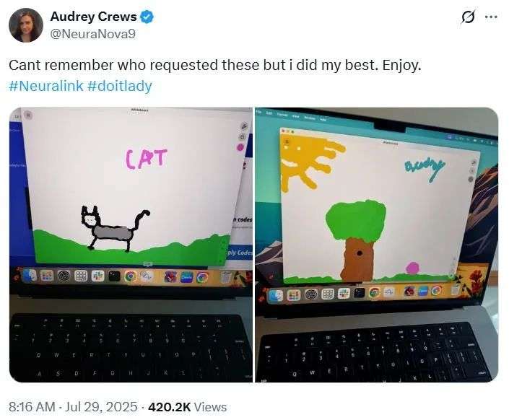Click Trash icon in left photo's dock
This screenshot has height=420, width=509.
point(226,277)
